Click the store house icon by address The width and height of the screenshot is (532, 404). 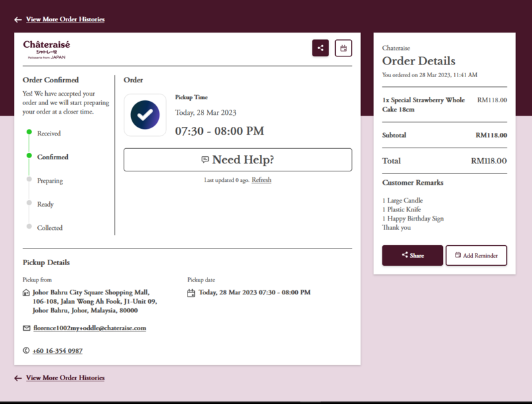(26, 292)
